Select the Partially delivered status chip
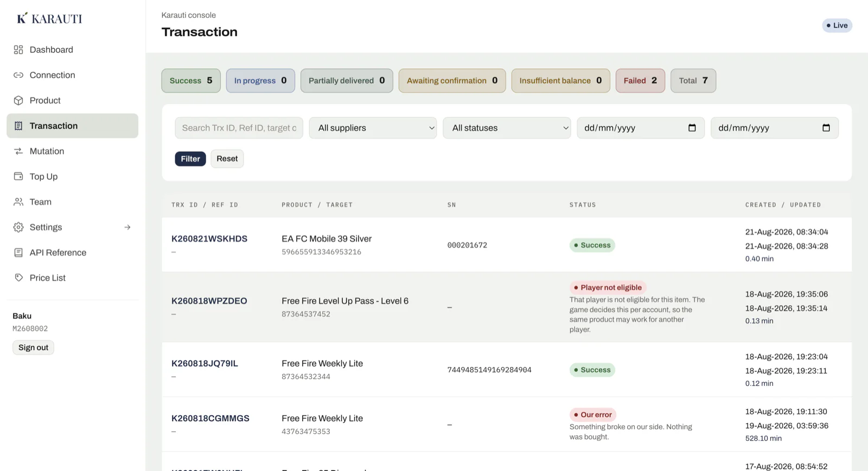 pyautogui.click(x=347, y=81)
